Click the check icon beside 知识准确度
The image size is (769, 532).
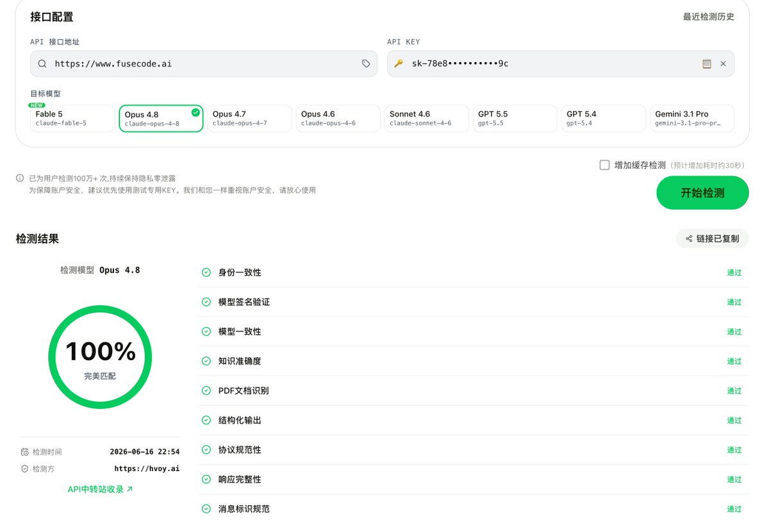coord(206,361)
